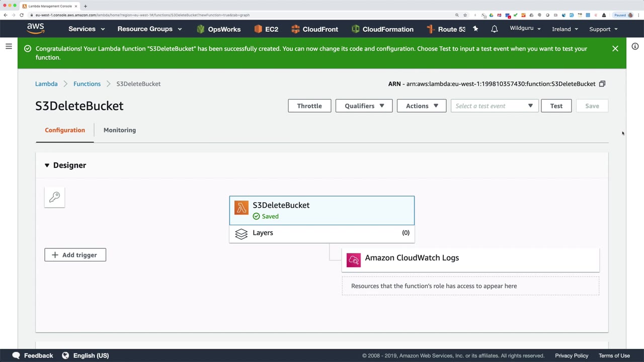This screenshot has width=644, height=362.
Task: Bookmark this page with the star icon
Action: (x=465, y=15)
